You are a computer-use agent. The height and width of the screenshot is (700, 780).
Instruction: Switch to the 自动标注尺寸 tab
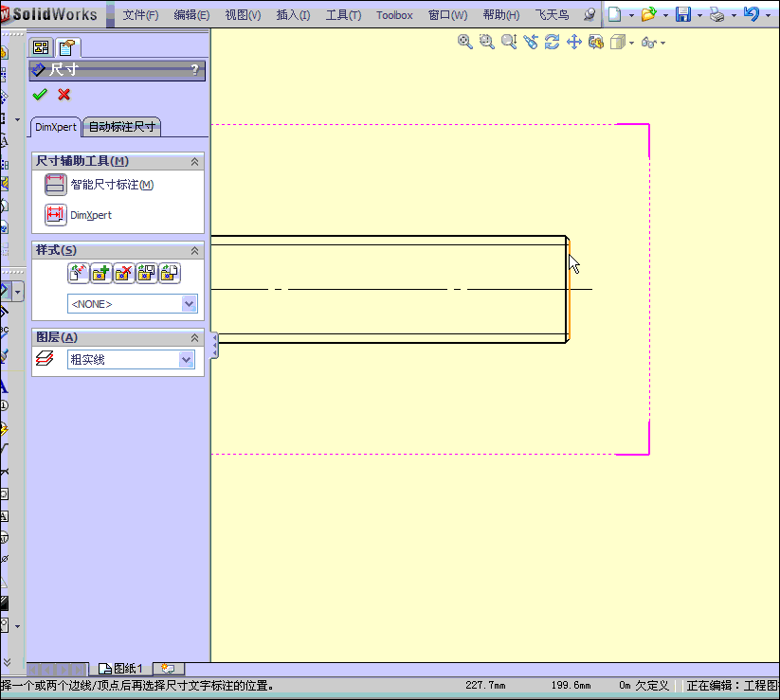[122, 127]
